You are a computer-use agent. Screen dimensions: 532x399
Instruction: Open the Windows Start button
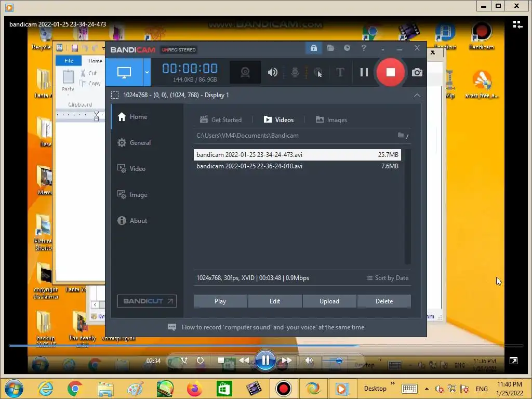[x=14, y=389]
